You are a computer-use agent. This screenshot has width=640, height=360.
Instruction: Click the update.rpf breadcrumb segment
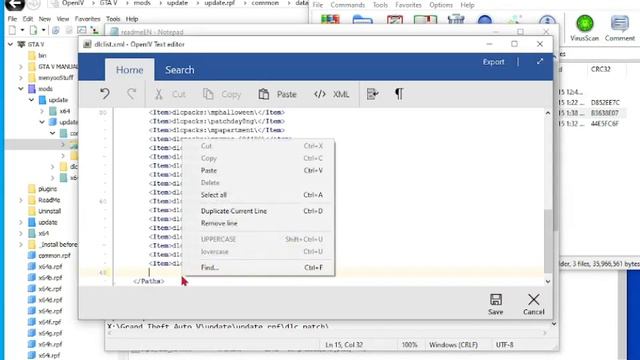219,3
